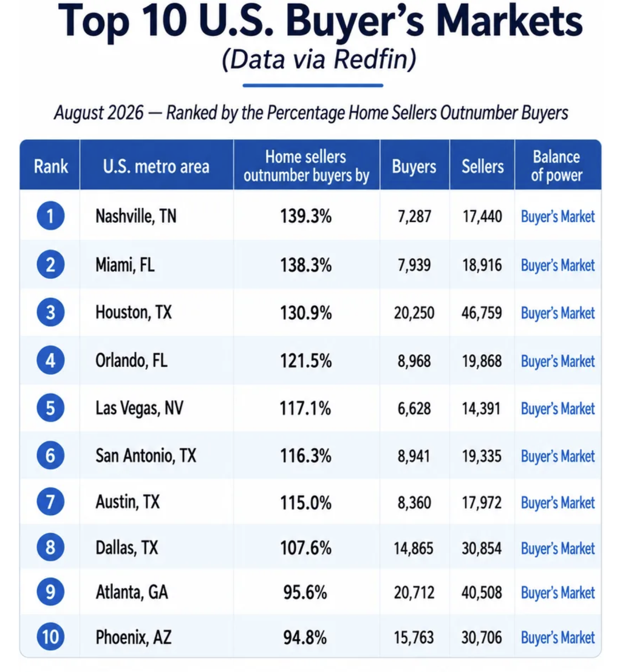Select the rank 10 circle badge
Screen dimensions: 623x672
coord(51,637)
